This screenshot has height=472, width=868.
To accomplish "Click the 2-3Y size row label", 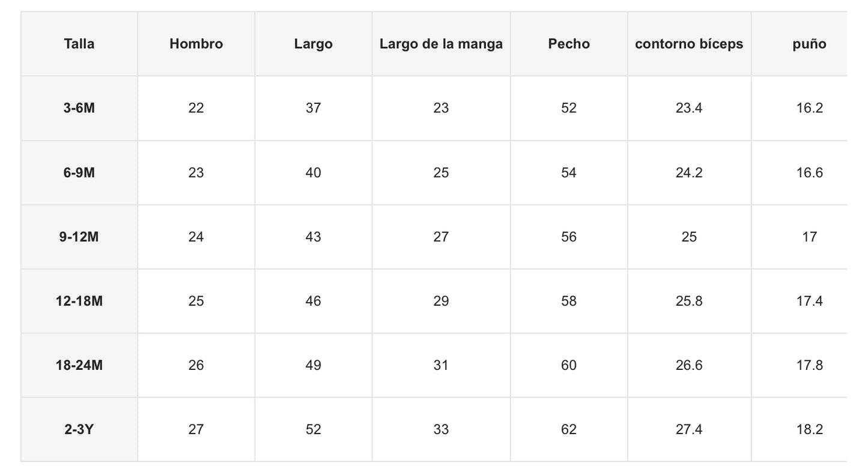I will pos(79,429).
